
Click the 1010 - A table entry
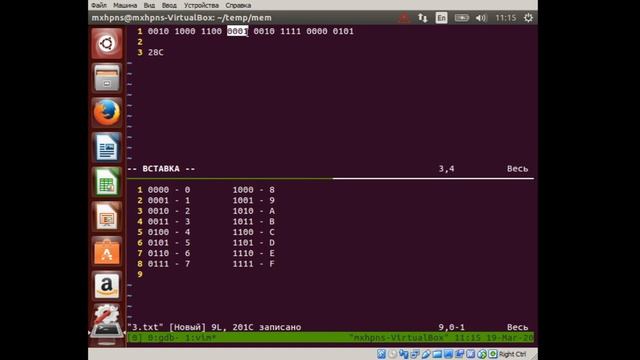(x=253, y=211)
